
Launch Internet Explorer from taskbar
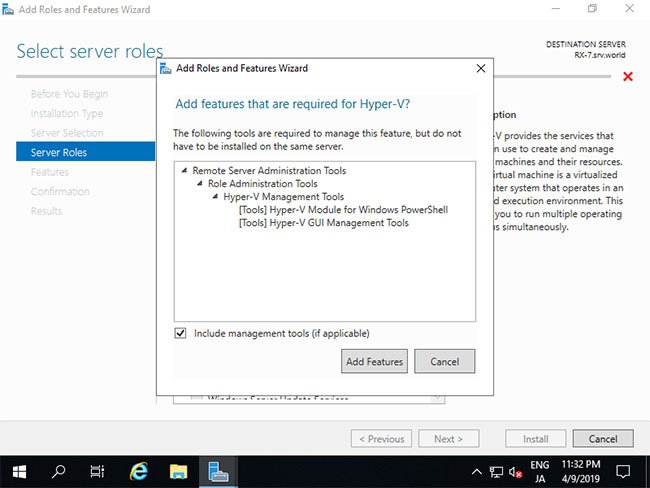(138, 471)
